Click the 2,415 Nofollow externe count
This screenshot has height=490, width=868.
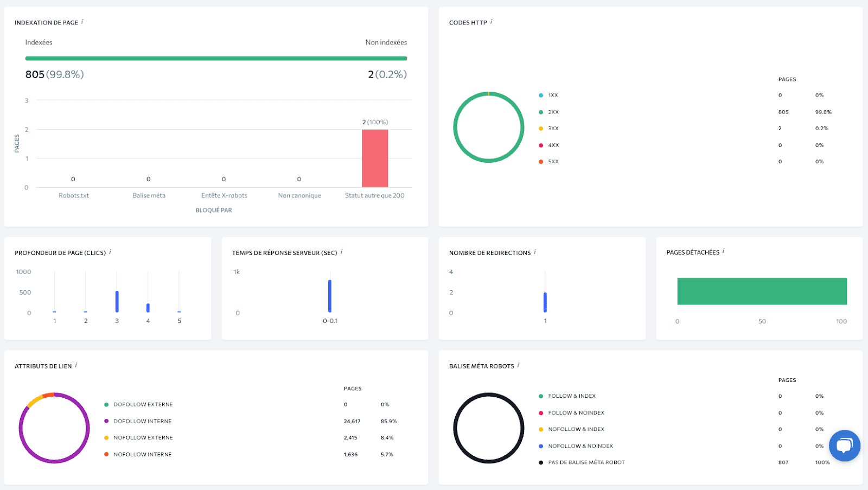(x=350, y=438)
